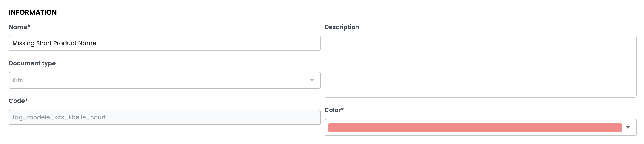Click the 'Kits' value in Document type
The image size is (644, 144).
(17, 80)
